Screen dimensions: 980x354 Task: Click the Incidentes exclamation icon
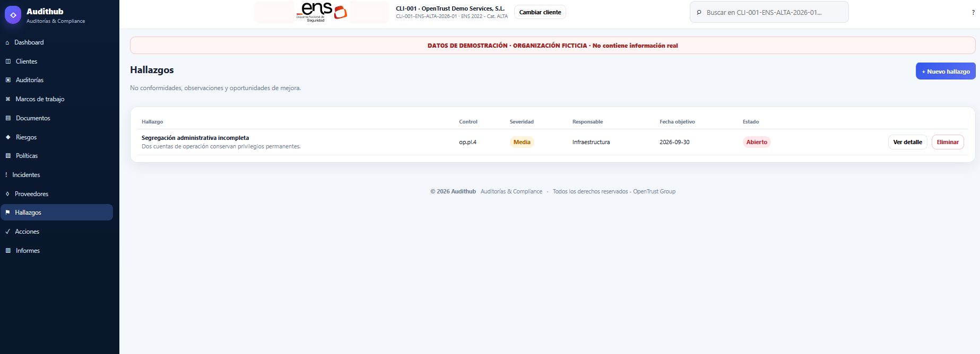tap(6, 175)
